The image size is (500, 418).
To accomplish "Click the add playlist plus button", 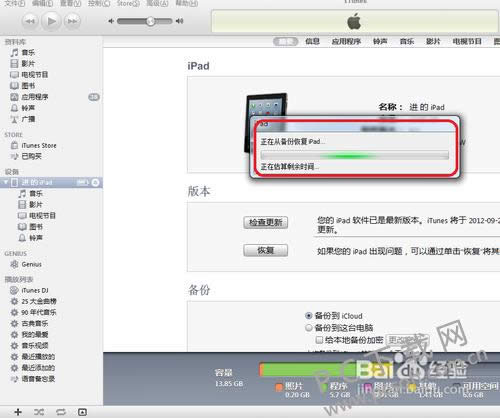I will click(x=18, y=412).
